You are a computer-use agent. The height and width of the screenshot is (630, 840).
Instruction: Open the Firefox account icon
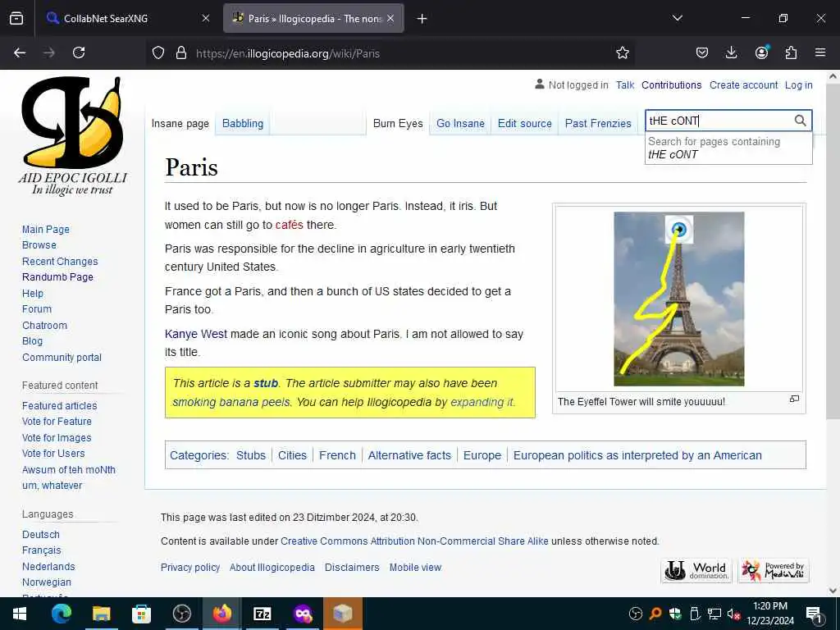tap(761, 52)
